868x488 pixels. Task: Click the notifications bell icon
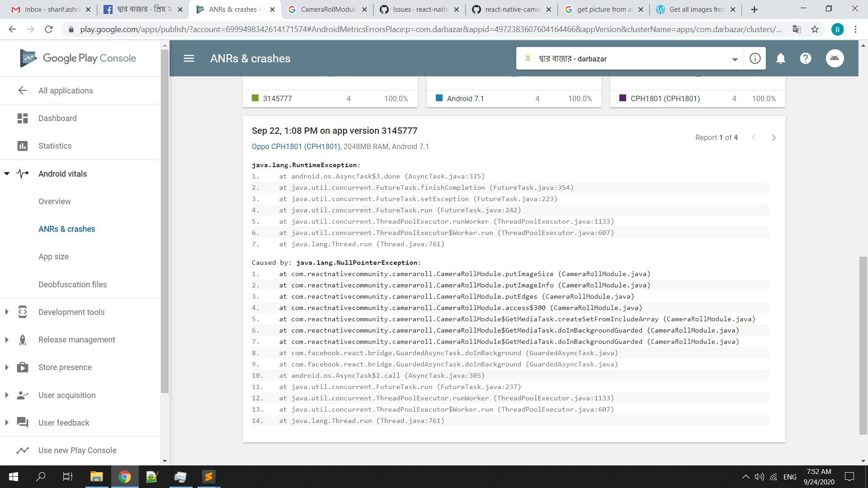pos(780,59)
